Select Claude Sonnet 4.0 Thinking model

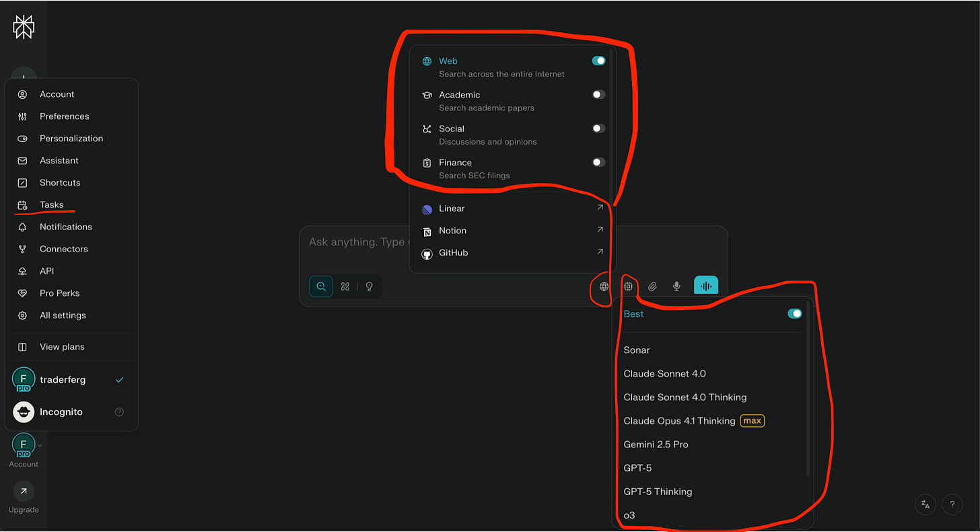[713, 397]
